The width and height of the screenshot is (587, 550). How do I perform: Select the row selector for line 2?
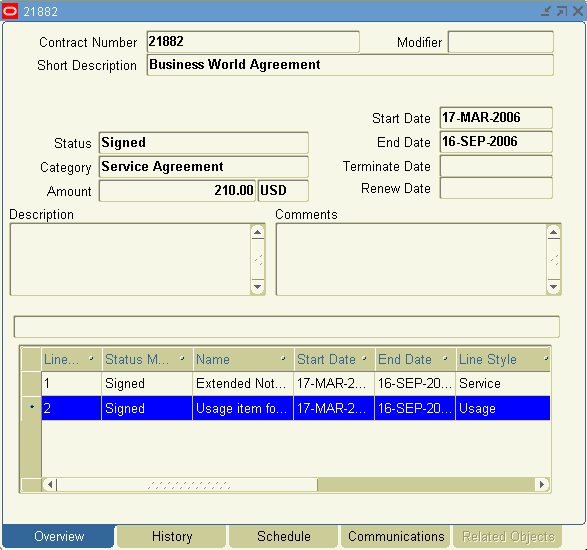[31, 408]
